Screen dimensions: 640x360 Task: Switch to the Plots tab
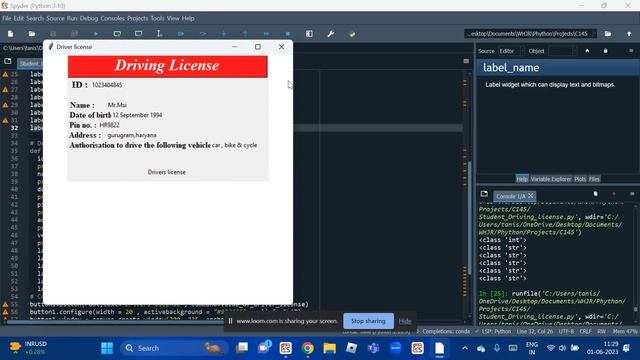point(580,179)
